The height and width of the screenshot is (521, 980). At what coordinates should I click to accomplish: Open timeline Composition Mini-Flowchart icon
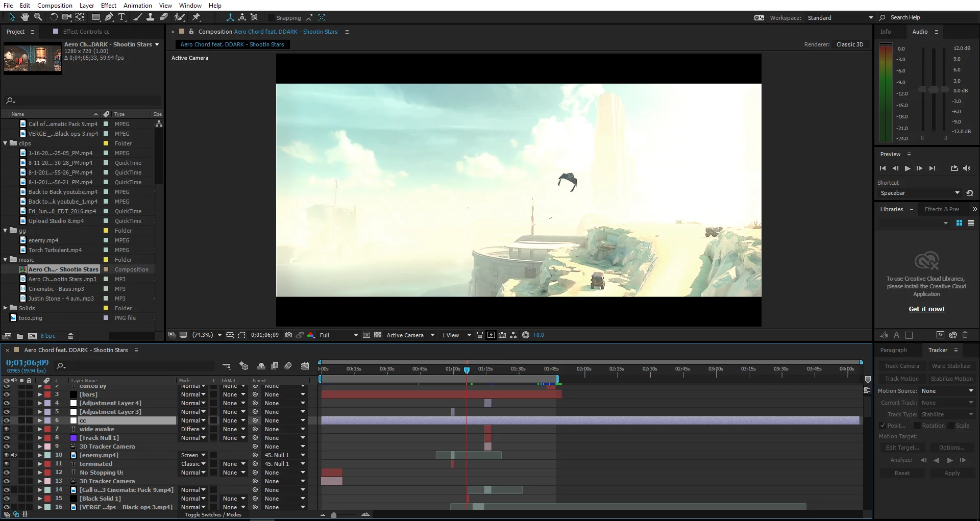227,366
